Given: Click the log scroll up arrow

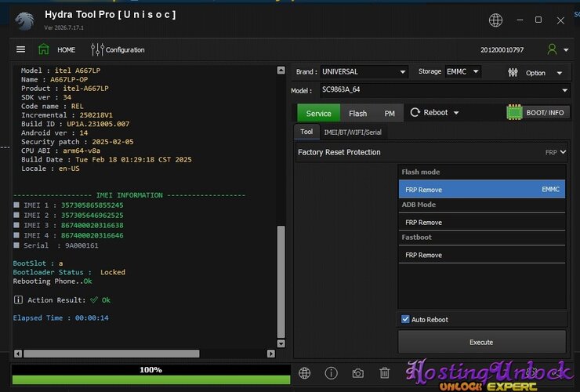Looking at the screenshot, I should coord(281,71).
